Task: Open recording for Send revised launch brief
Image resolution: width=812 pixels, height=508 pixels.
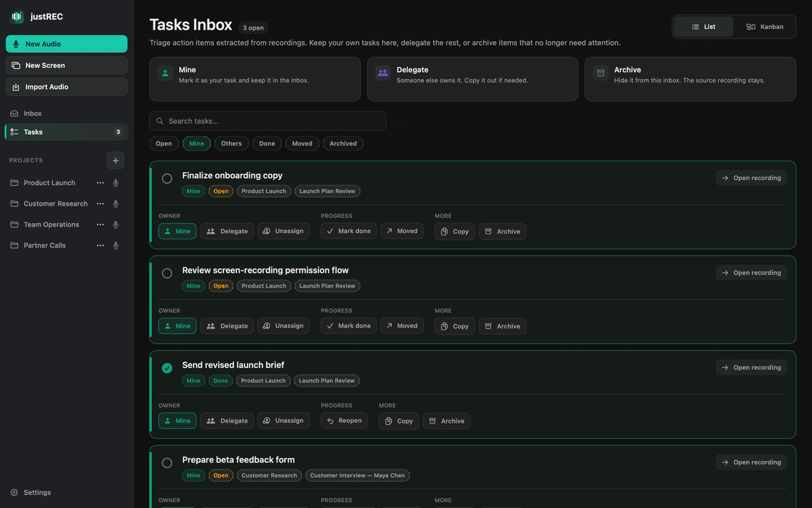Action: tap(751, 367)
